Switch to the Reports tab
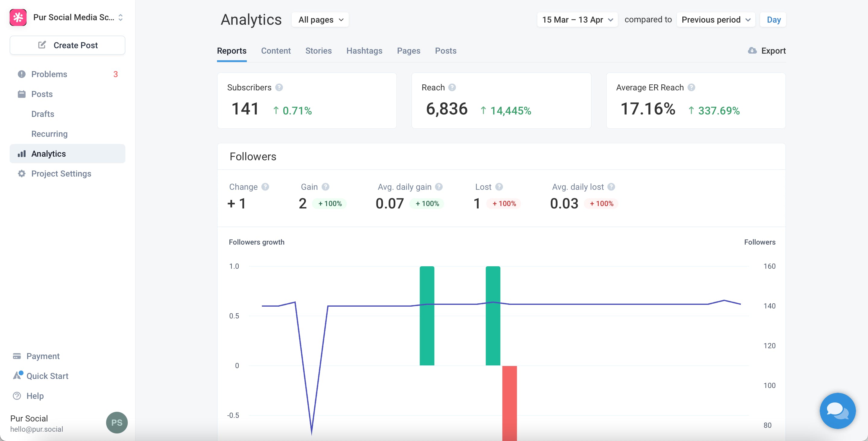The width and height of the screenshot is (868, 441). click(232, 51)
